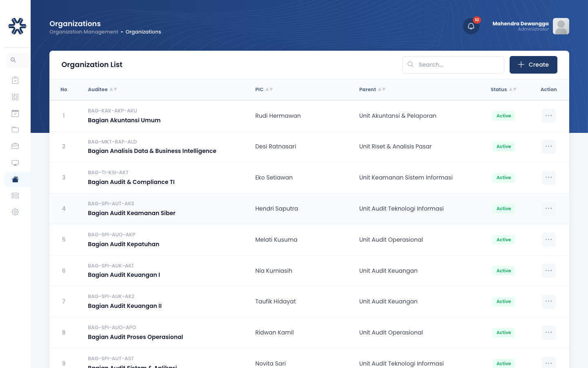
Task: Click Bagian Audit & Compliance TI name
Action: pyautogui.click(x=131, y=182)
